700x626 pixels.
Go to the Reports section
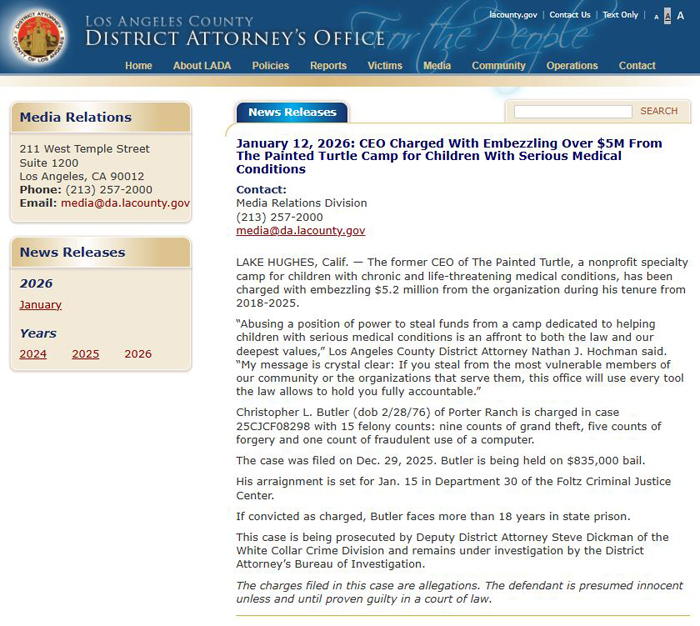328,66
